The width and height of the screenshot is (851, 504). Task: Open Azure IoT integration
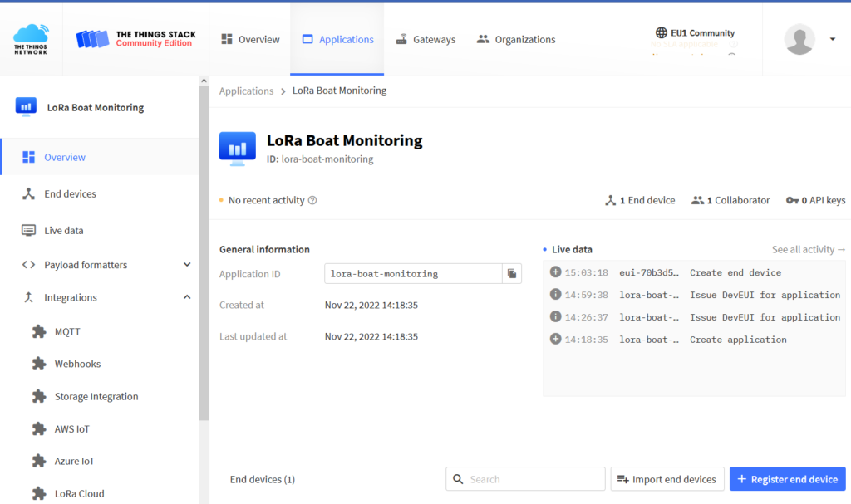pos(75,462)
